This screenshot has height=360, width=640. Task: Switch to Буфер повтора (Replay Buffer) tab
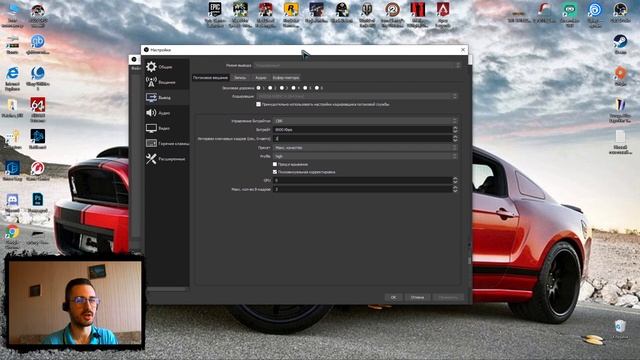pyautogui.click(x=286, y=77)
